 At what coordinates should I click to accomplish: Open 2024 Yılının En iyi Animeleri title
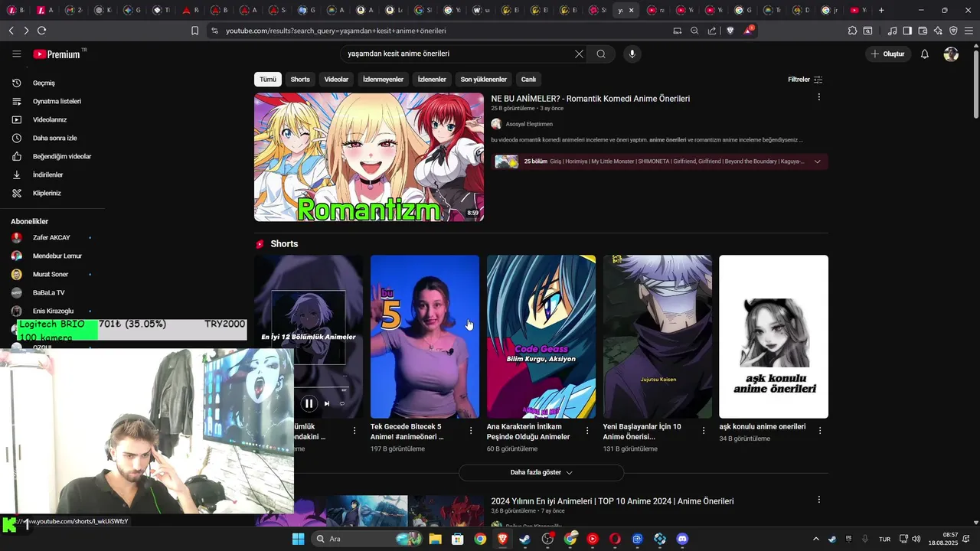[x=612, y=501]
